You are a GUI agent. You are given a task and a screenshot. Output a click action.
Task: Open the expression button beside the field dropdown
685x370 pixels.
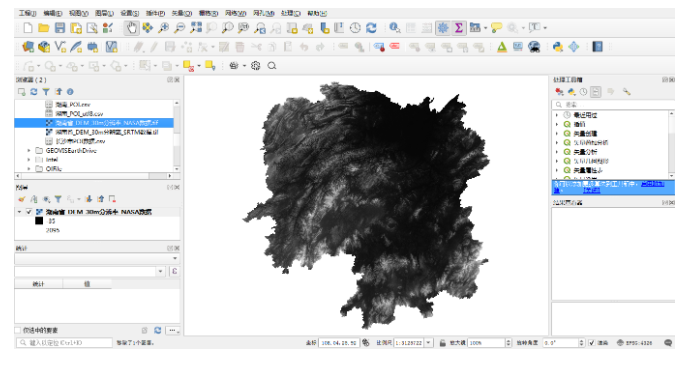pos(174,271)
